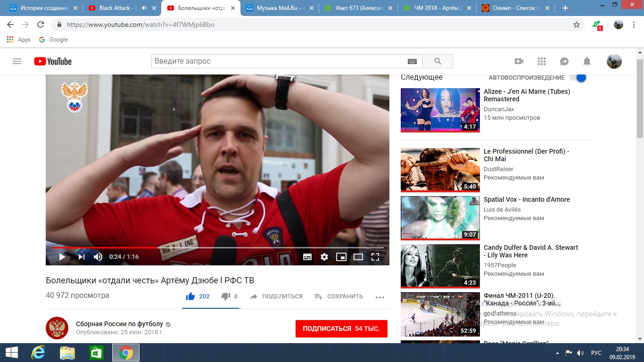Launch Internet Explorer from taskbar

(x=39, y=353)
